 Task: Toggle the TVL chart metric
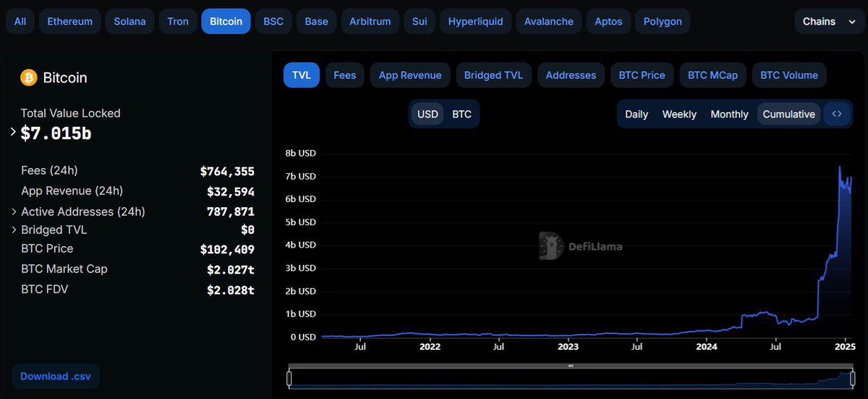[x=302, y=75]
